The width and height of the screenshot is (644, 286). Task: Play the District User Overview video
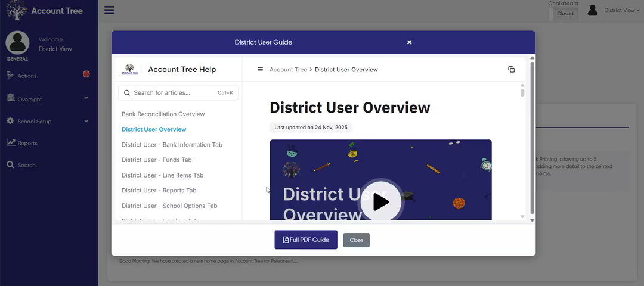pyautogui.click(x=380, y=202)
